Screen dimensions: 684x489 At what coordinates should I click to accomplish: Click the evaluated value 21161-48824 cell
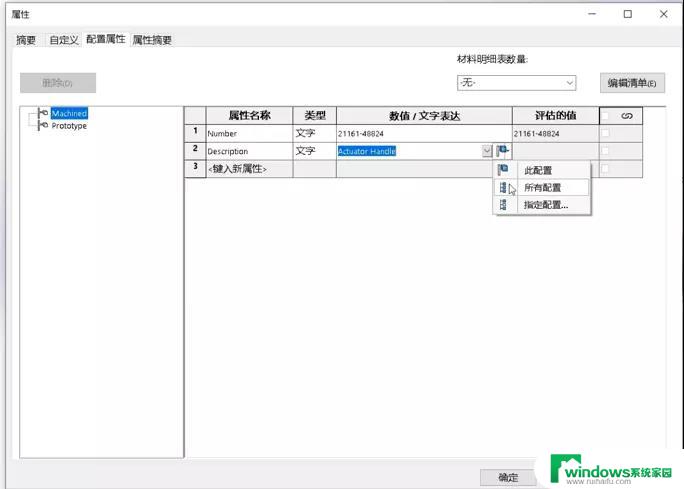[x=555, y=133]
